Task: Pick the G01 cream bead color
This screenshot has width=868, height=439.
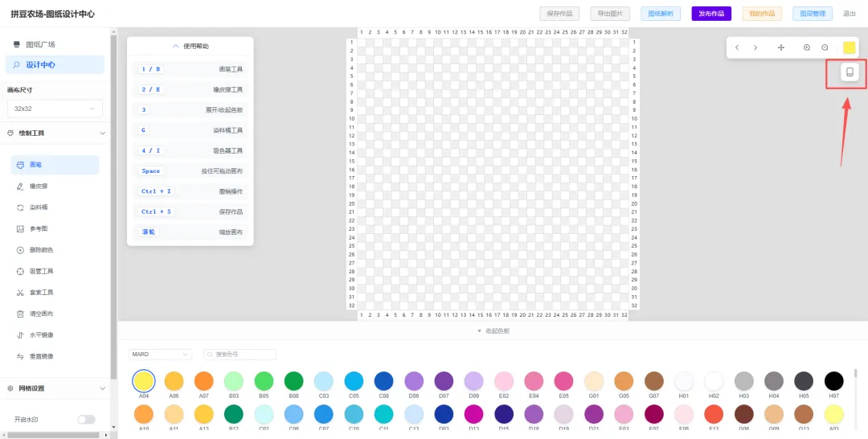Action: 594,381
